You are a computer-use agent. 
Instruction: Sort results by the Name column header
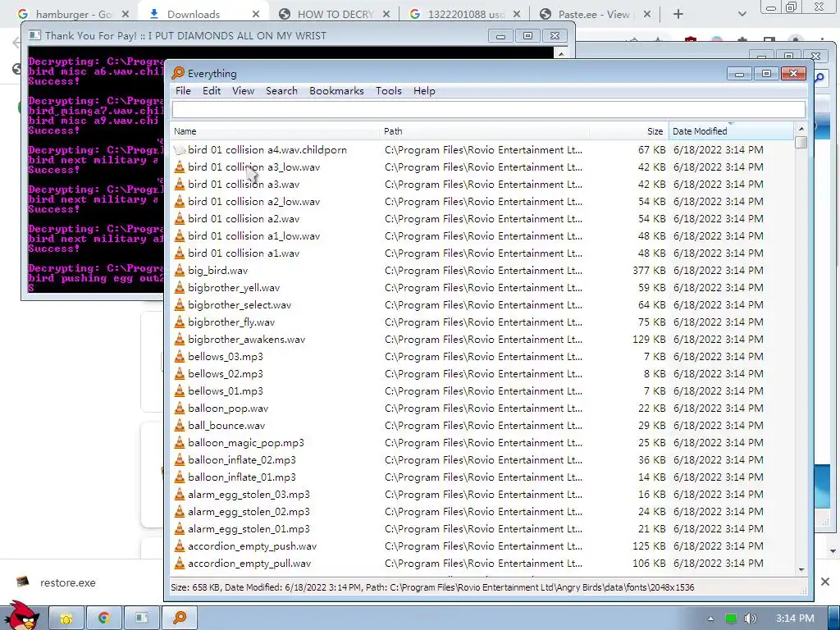(x=275, y=131)
